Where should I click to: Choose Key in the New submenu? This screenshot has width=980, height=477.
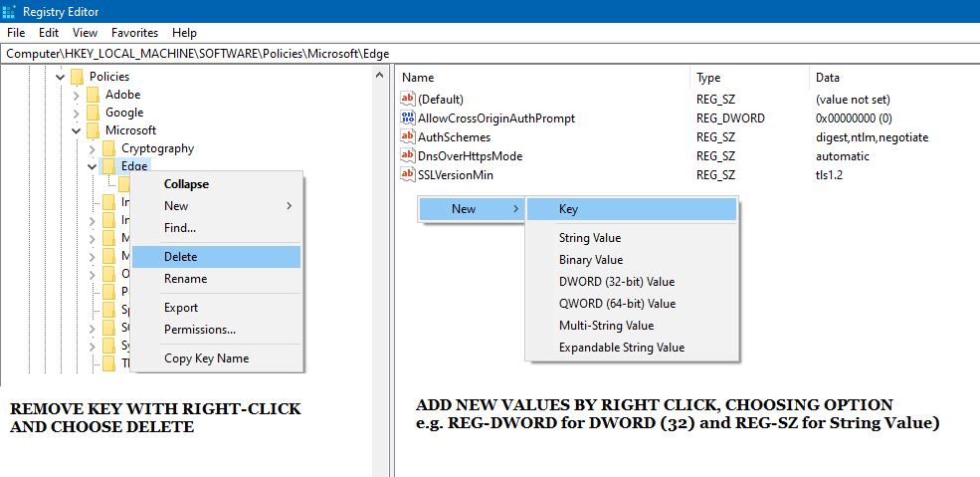[x=631, y=209]
